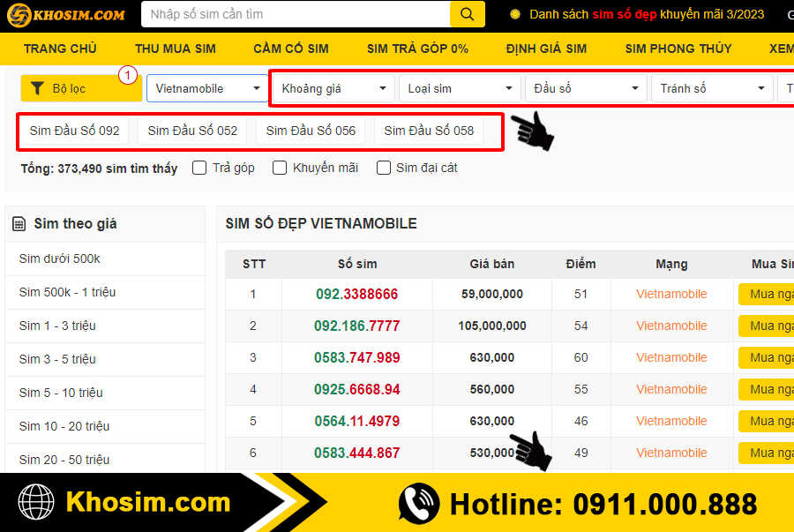Click the red filter count badge
This screenshot has width=794, height=532.
pos(128,75)
